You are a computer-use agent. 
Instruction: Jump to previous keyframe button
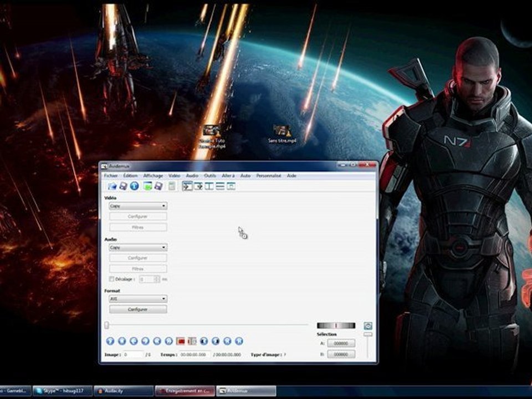tap(157, 341)
